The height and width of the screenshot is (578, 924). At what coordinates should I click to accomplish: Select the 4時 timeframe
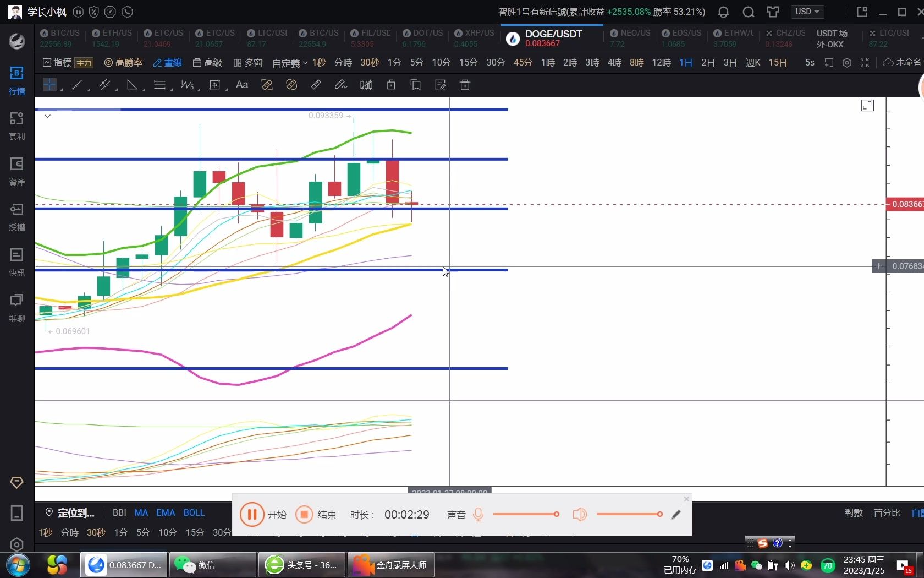pos(614,63)
